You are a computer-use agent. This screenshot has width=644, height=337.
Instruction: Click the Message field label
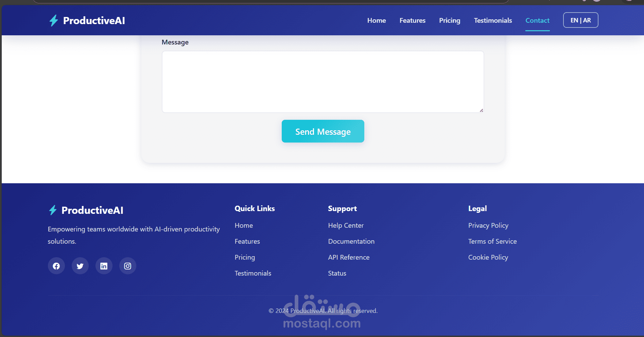[175, 42]
